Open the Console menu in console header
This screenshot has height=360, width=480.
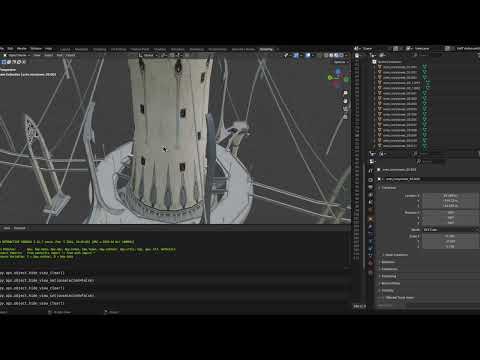tap(20, 228)
